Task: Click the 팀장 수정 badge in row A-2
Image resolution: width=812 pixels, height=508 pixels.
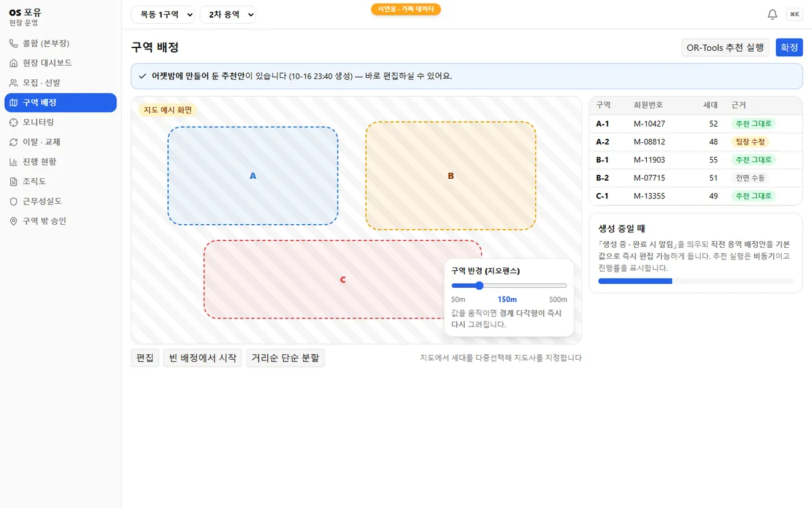Action: pyautogui.click(x=750, y=142)
